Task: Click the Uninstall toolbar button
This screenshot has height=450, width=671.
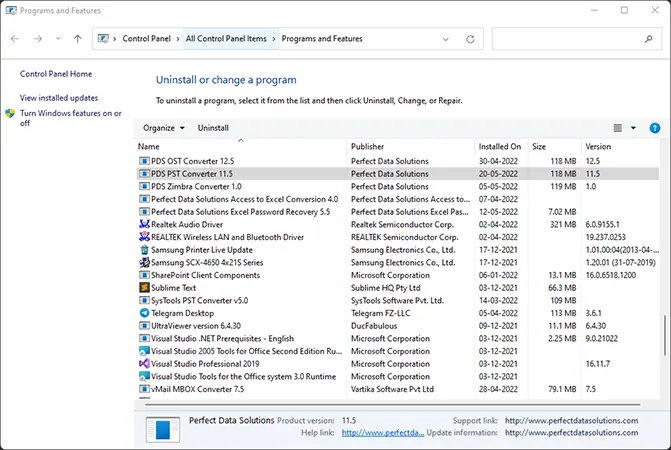Action: point(213,128)
